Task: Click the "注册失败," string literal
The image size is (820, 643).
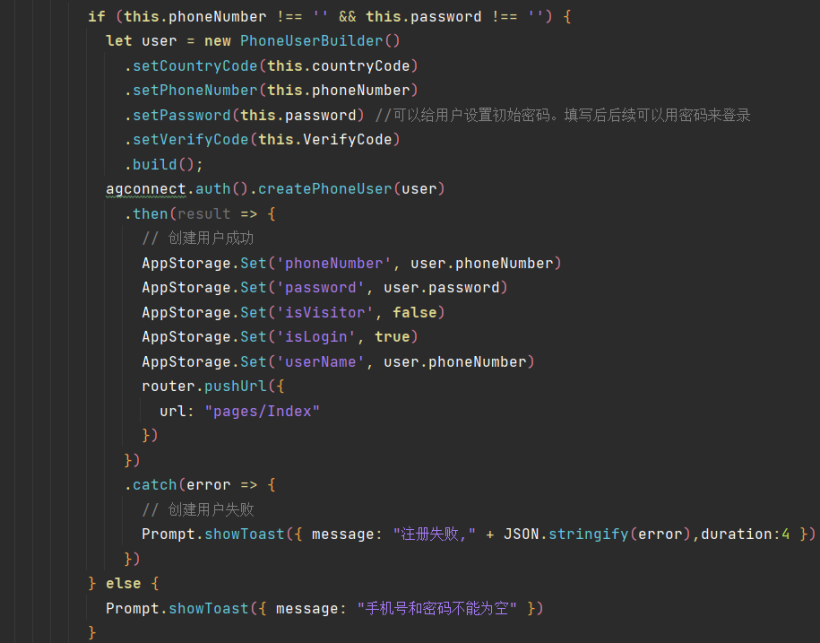Action: coord(434,534)
